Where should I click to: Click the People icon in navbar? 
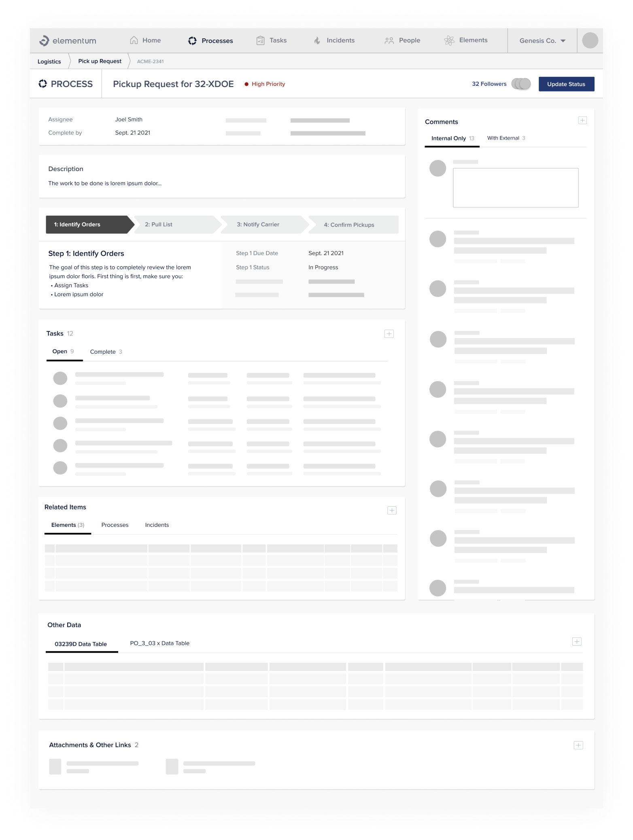(x=389, y=40)
